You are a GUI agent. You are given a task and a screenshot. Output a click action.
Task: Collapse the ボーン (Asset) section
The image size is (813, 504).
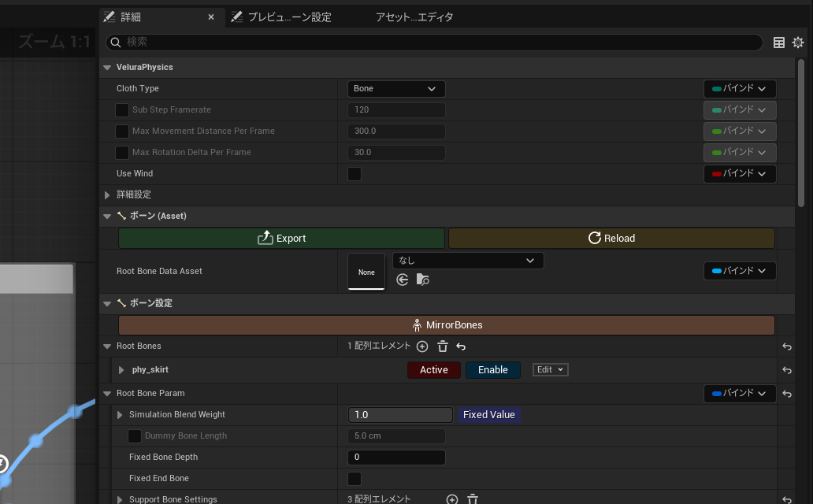click(107, 217)
